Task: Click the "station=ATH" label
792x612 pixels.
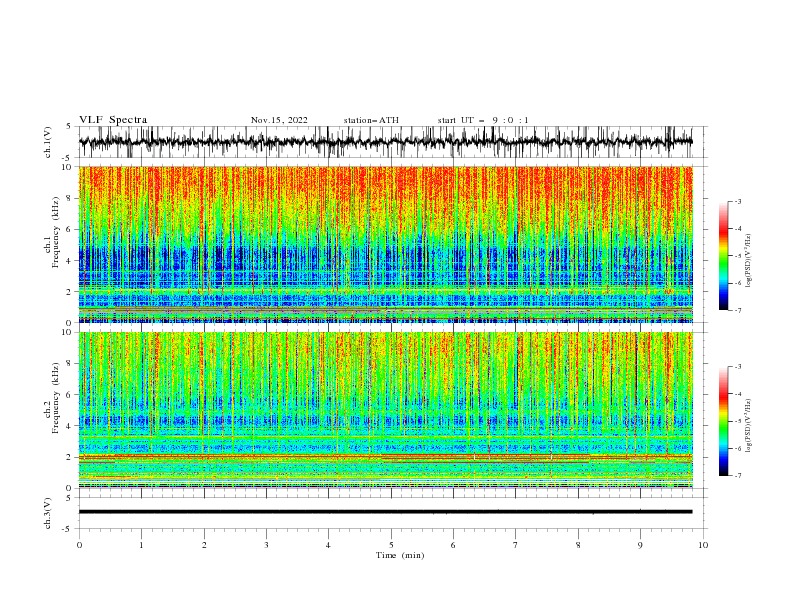Action: click(371, 120)
